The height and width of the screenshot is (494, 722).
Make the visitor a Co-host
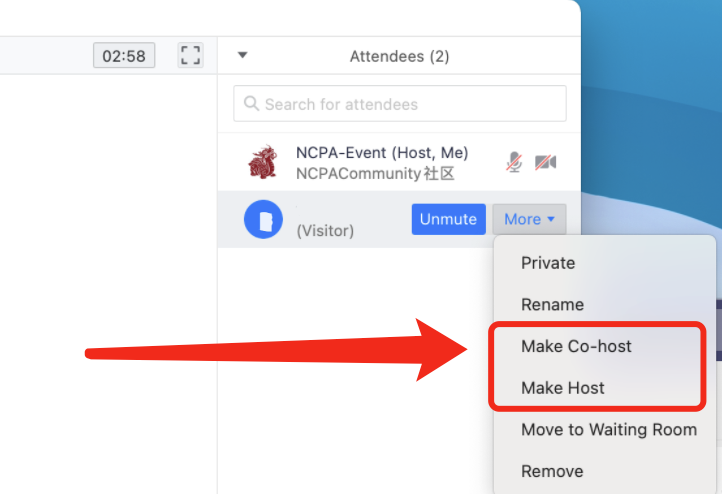pos(576,346)
